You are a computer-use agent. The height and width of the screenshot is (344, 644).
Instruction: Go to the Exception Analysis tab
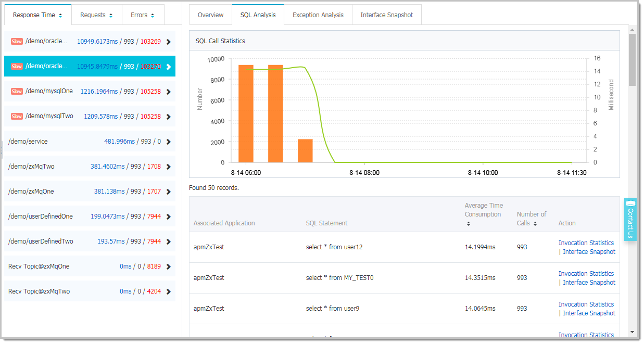coord(318,15)
